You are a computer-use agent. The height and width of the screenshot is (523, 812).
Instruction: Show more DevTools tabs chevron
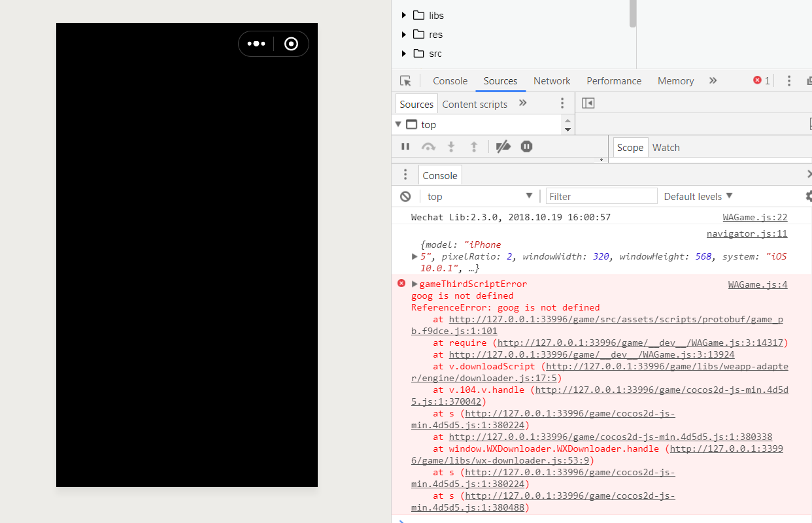click(713, 80)
